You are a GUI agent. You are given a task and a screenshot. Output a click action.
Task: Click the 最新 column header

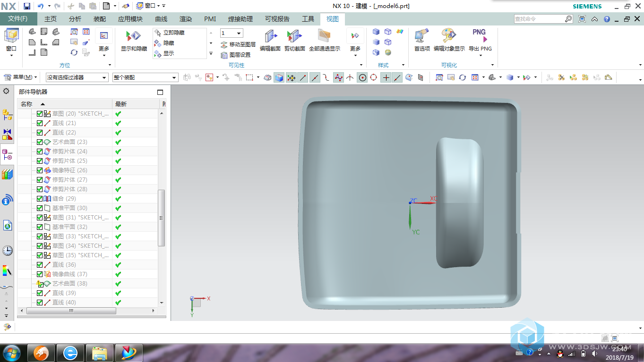tap(137, 104)
